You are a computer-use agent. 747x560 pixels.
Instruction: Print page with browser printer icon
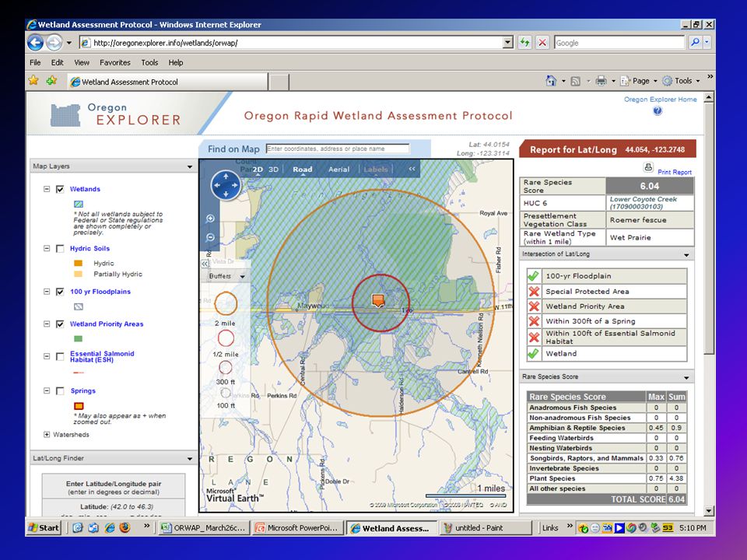click(601, 81)
